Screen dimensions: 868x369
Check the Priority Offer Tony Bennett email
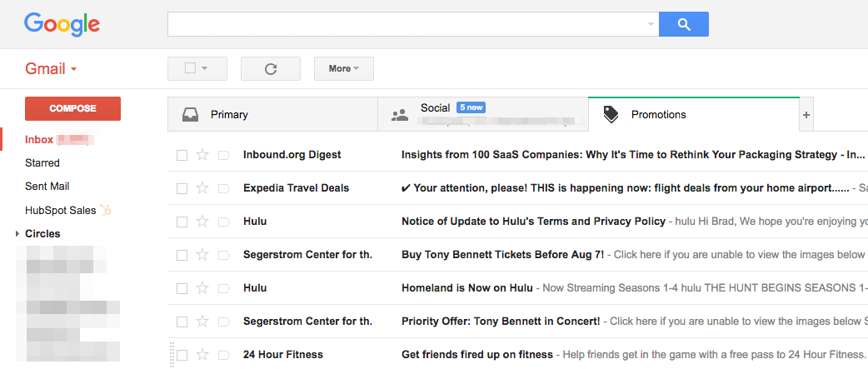pyautogui.click(x=182, y=322)
